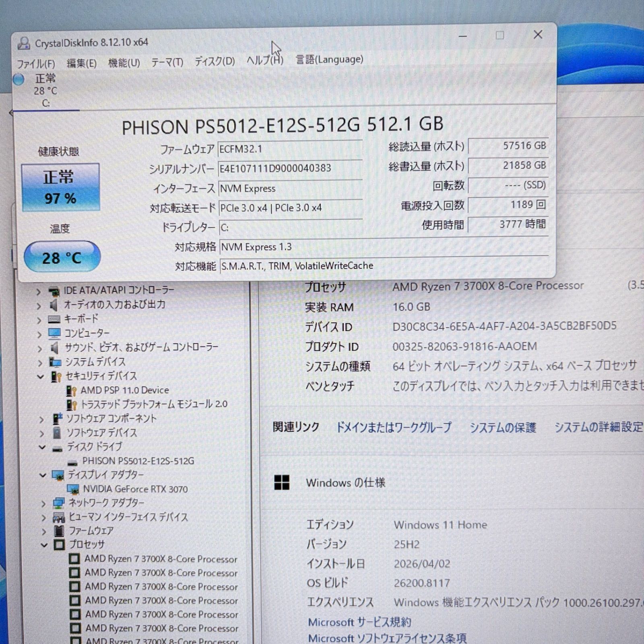Screen dimensions: 644x644
Task: Click the NVIDIA GeForce RTX 3070 device icon
Action: click(73, 489)
